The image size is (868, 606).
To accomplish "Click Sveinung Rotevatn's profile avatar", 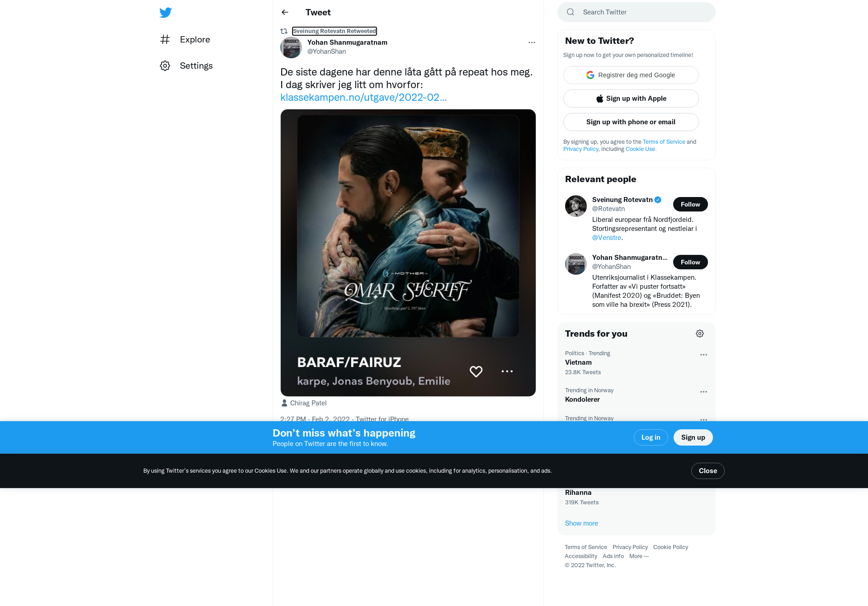I will (x=576, y=206).
